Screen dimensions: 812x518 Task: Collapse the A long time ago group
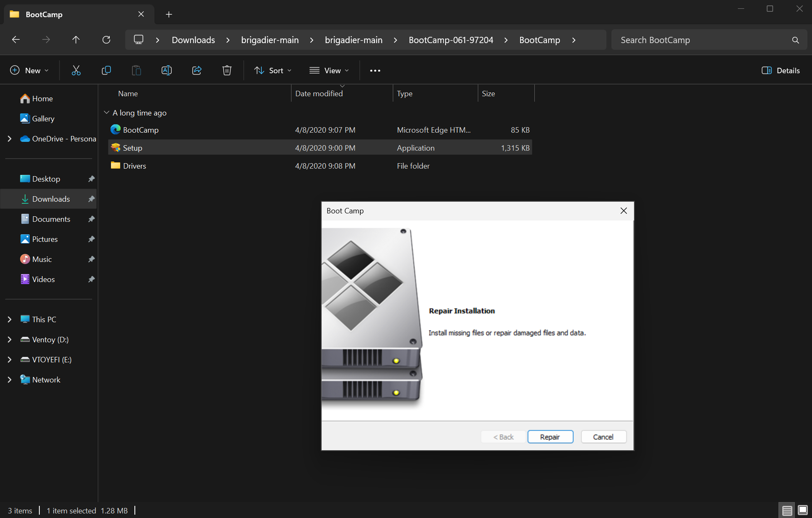(x=106, y=112)
